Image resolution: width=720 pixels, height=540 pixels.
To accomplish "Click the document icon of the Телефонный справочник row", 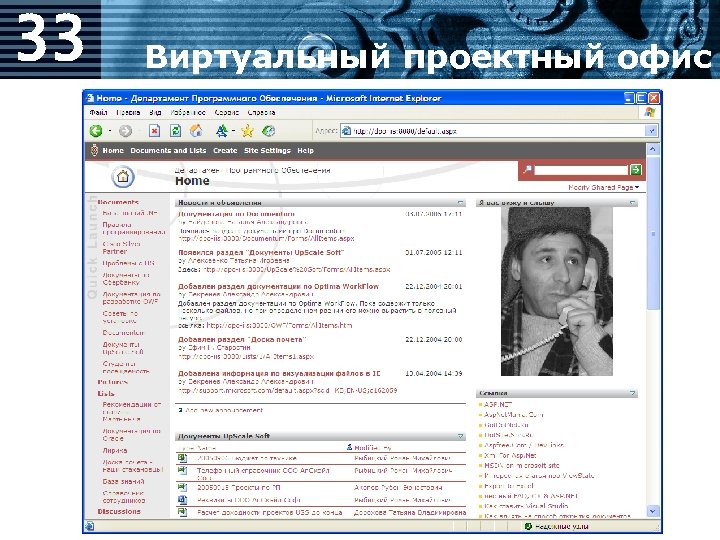I will pyautogui.click(x=182, y=471).
